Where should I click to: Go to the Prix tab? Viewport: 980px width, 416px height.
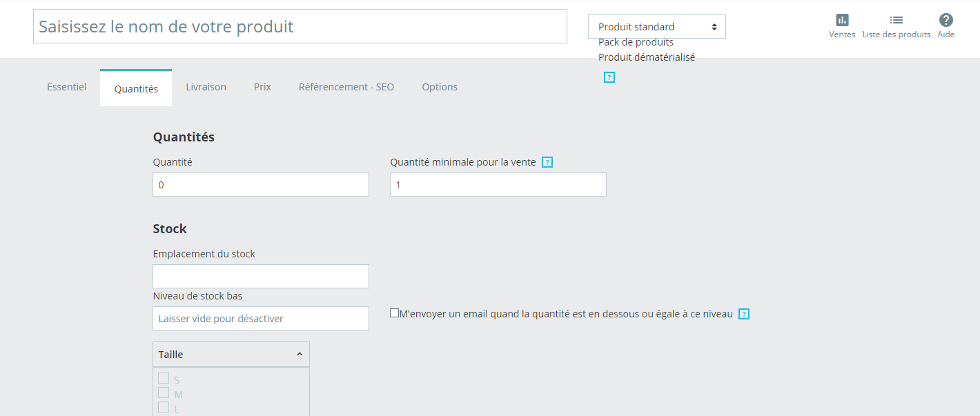(262, 88)
